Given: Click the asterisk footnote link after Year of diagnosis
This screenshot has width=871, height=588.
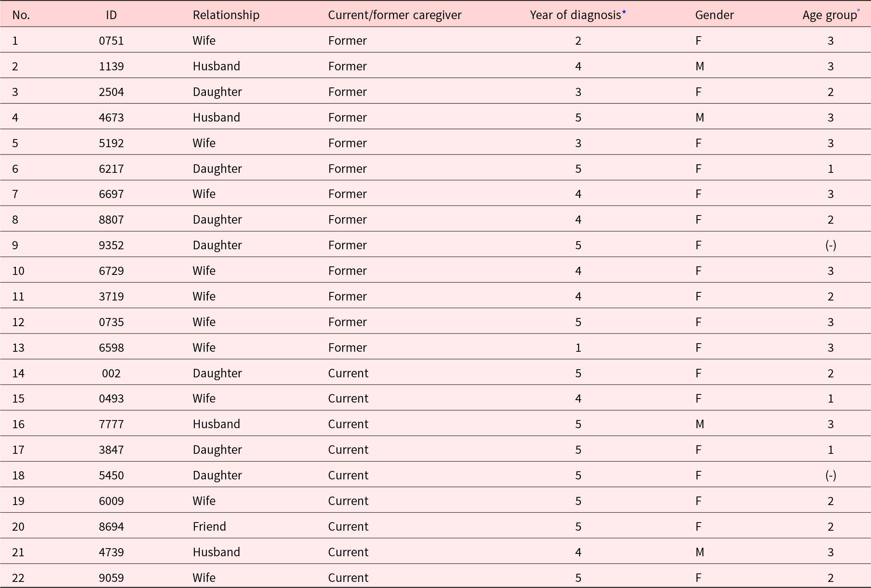Looking at the screenshot, I should (624, 12).
